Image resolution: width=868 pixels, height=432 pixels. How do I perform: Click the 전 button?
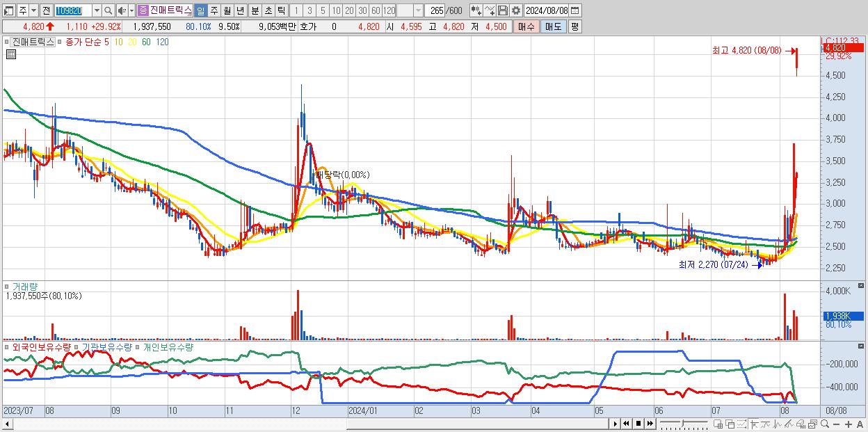click(46, 10)
